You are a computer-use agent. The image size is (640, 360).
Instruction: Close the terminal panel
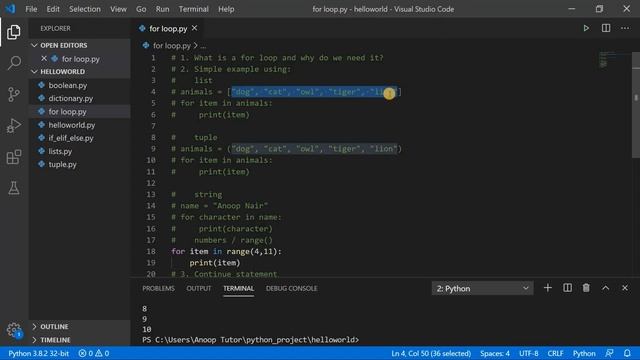625,288
